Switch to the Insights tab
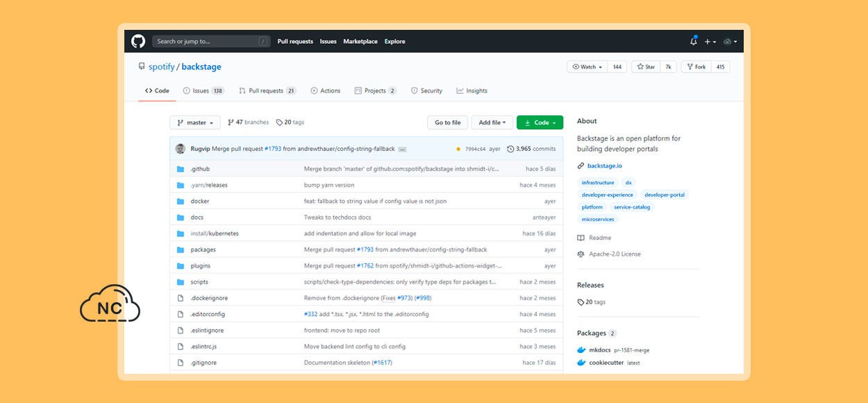868x403 pixels. click(472, 91)
